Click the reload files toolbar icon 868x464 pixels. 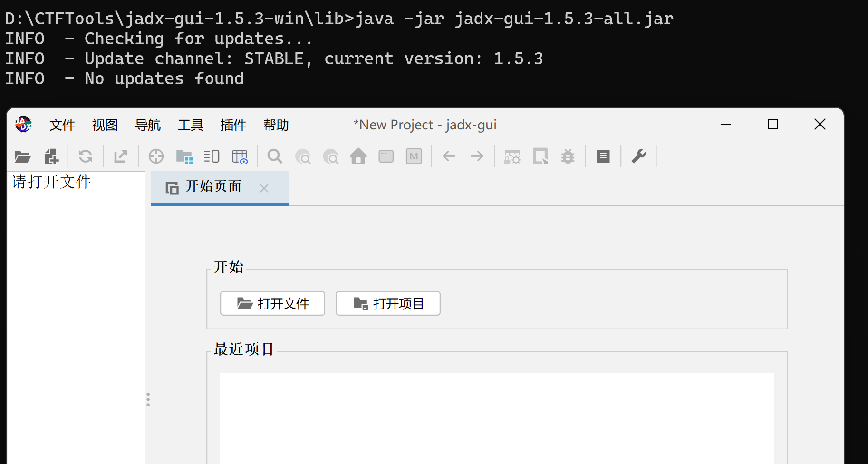click(86, 156)
